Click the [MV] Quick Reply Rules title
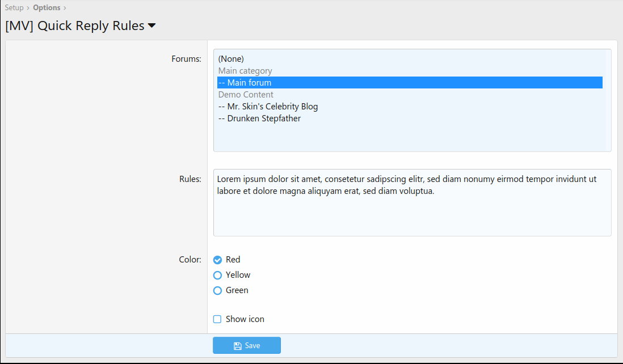Image resolution: width=623 pixels, height=364 pixels. tap(74, 26)
